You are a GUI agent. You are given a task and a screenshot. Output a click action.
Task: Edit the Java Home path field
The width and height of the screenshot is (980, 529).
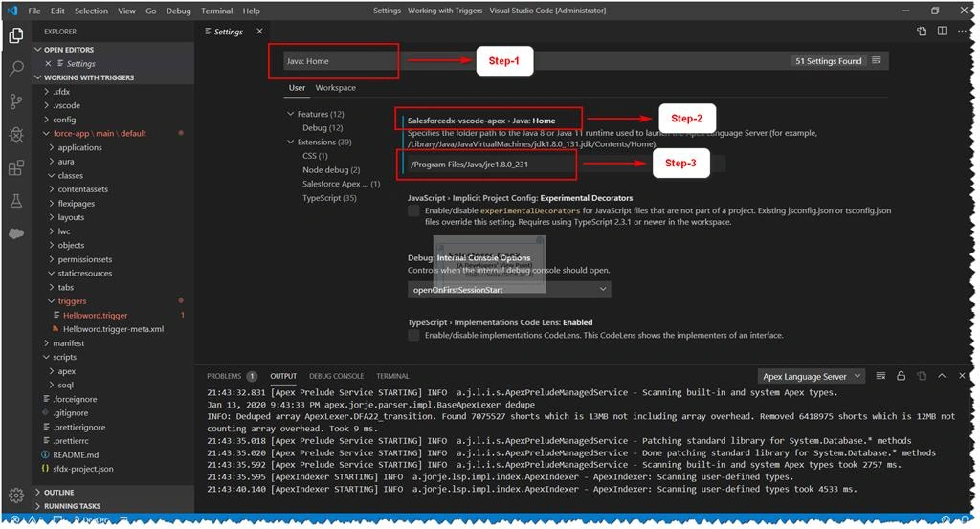point(566,165)
